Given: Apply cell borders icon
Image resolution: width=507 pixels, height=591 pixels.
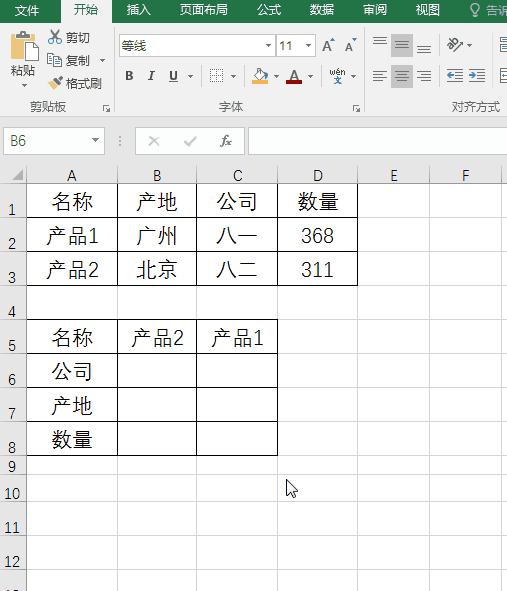Looking at the screenshot, I should [217, 76].
